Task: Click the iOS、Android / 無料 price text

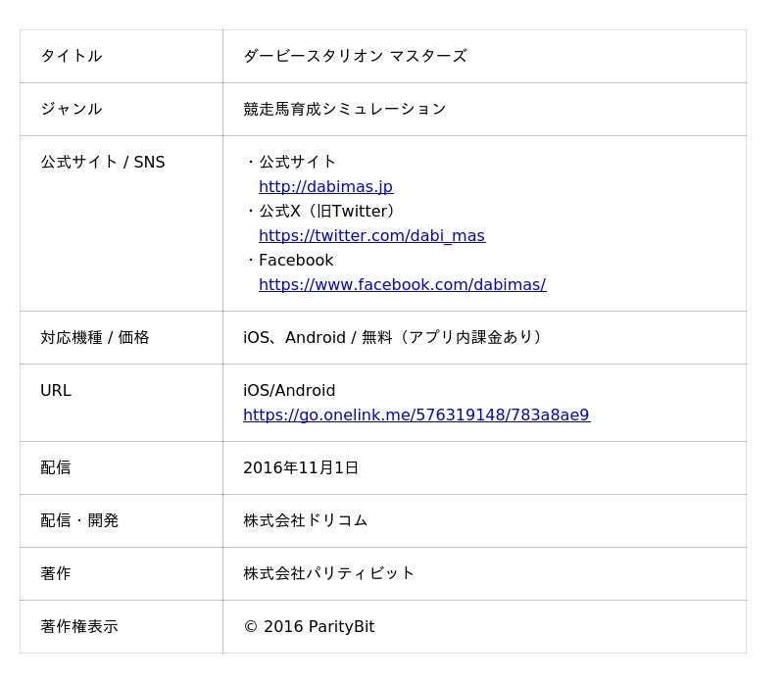Action: tap(393, 337)
